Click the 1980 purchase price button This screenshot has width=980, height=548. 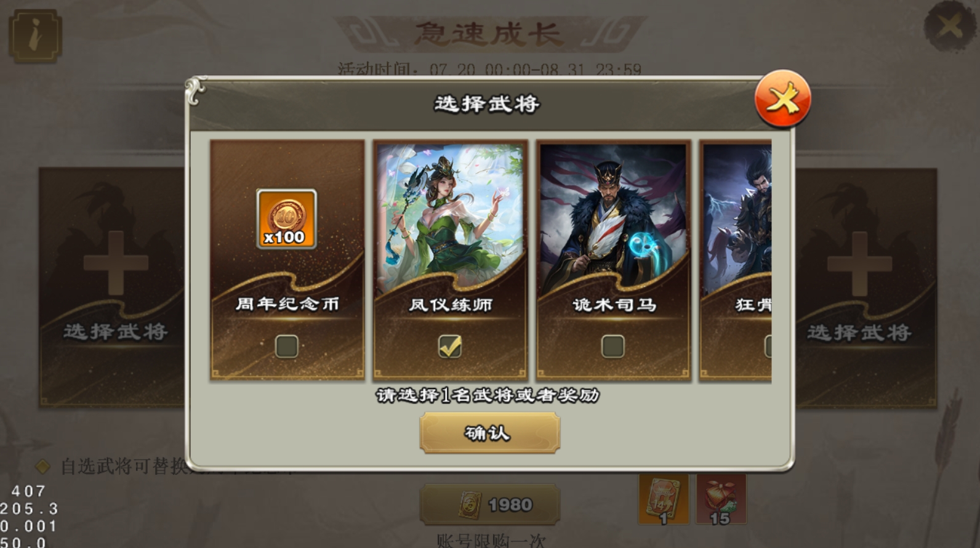click(x=489, y=505)
